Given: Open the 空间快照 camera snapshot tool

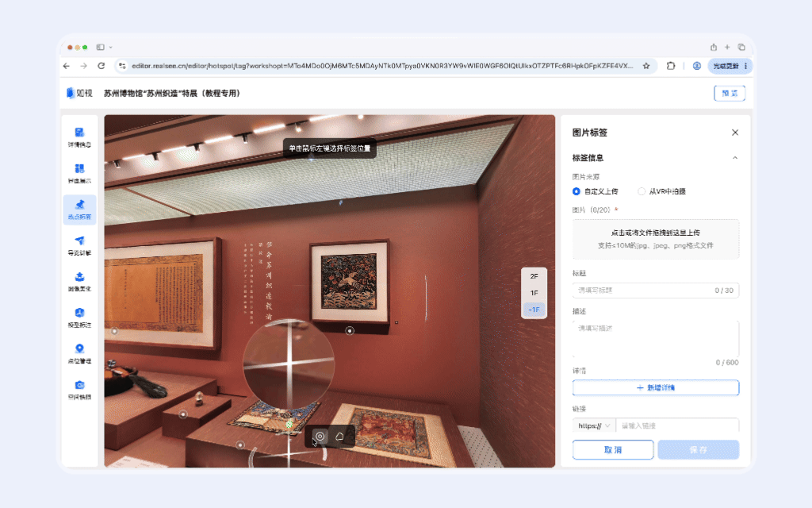Looking at the screenshot, I should coord(79,390).
